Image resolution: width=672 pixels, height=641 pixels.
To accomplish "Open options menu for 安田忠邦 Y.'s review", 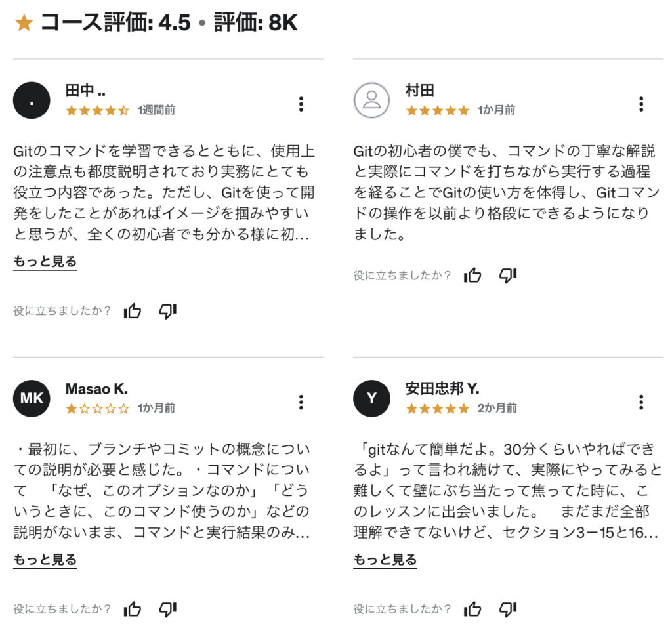I will pos(641,402).
